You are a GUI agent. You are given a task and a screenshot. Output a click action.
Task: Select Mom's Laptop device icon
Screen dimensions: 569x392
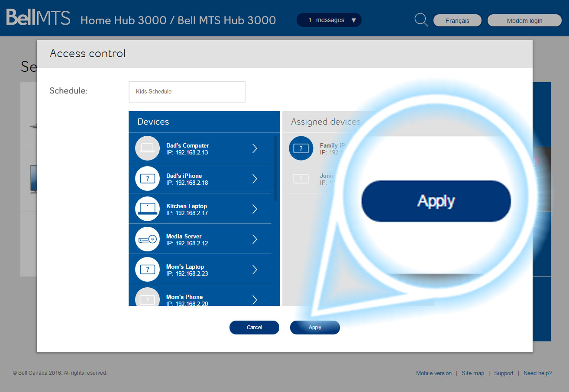point(148,269)
